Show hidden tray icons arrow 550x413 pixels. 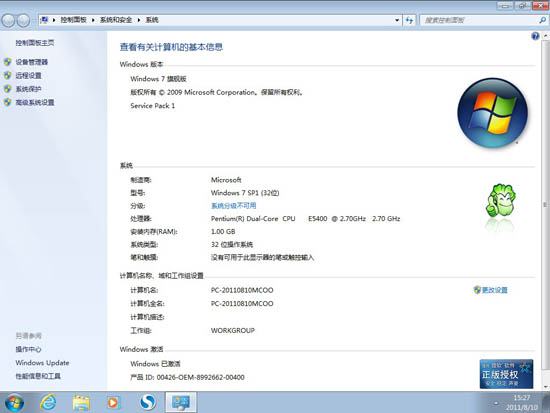point(496,403)
